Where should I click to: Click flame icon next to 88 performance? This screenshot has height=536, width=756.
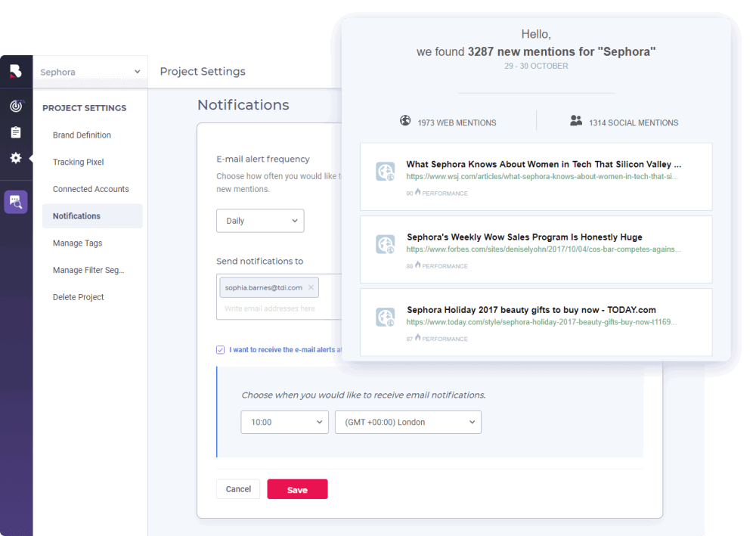tap(417, 265)
